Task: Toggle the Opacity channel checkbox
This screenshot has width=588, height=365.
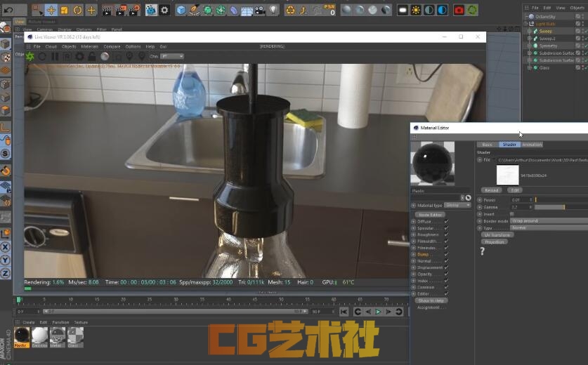Action: pos(446,274)
